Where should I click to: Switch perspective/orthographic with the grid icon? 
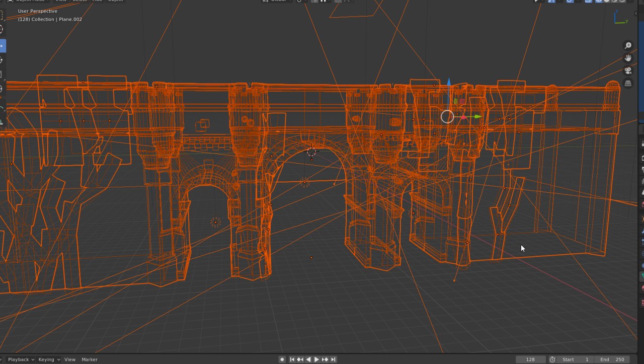point(628,83)
